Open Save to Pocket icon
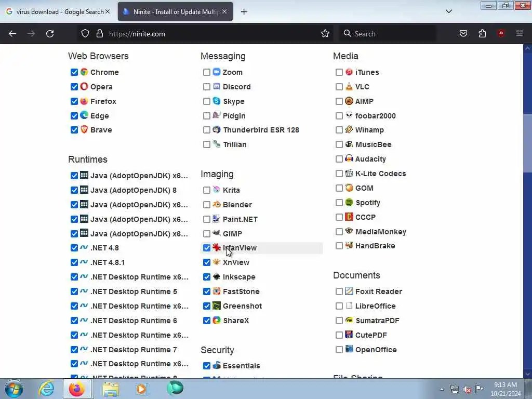The width and height of the screenshot is (532, 399). click(463, 34)
